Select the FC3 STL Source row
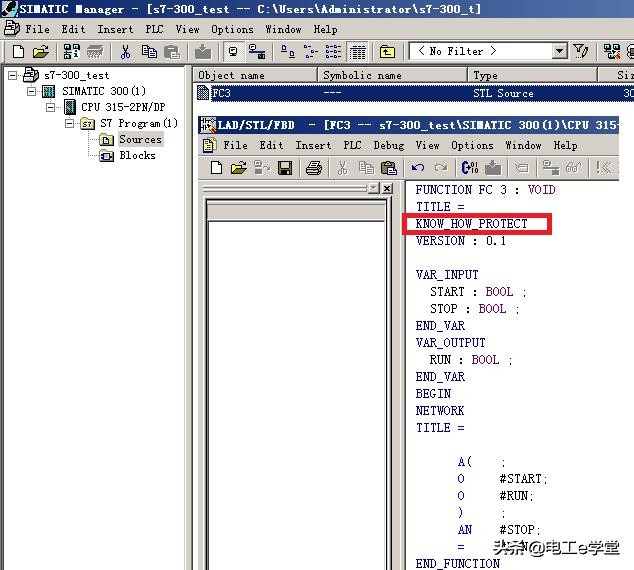Screen dimensions: 634x570 click(415, 93)
